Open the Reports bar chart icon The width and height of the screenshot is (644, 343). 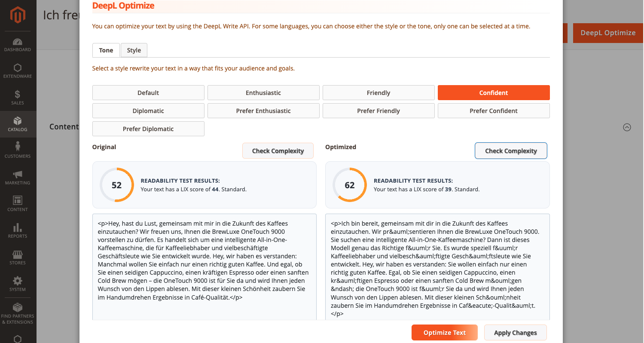point(18,228)
